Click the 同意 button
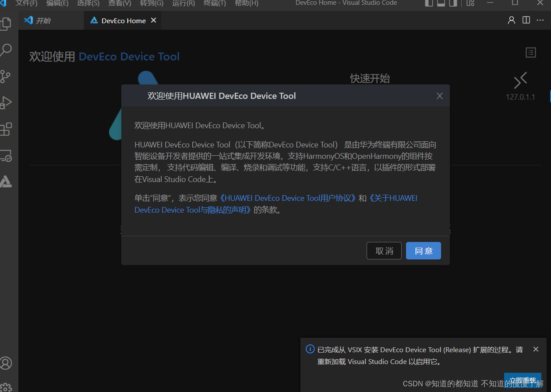This screenshot has height=392, width=551. pos(424,251)
